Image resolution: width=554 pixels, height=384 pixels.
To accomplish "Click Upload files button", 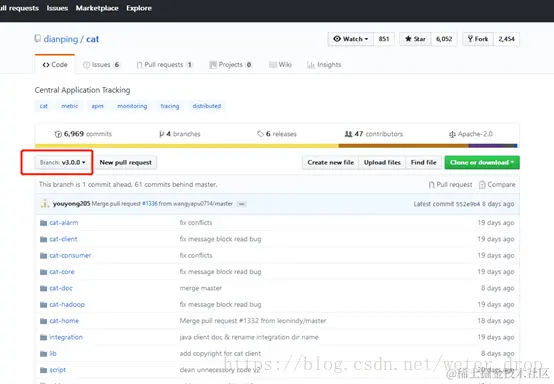I will (x=382, y=163).
